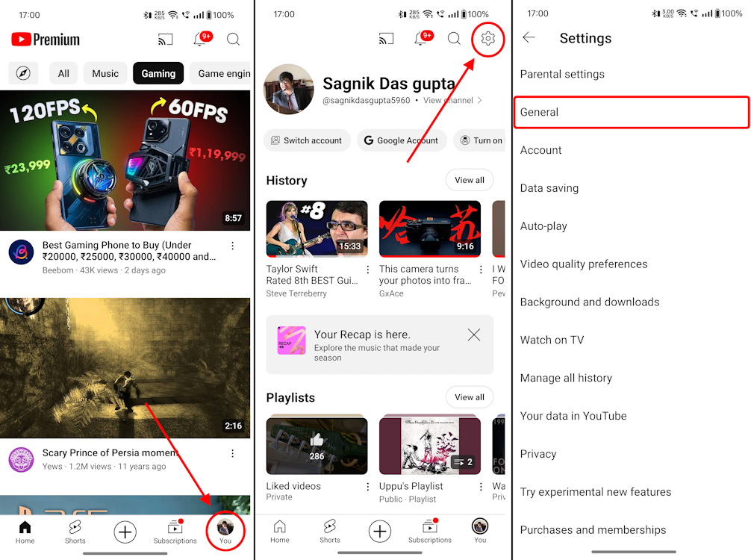Viewport: 751px width, 560px height.
Task: Open more options for Best Gaming Phone video
Action: [232, 246]
